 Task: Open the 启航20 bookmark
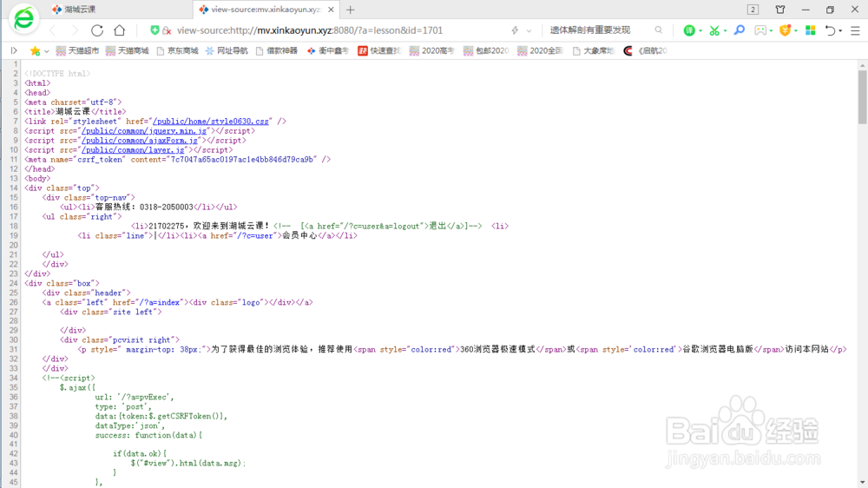pos(646,51)
